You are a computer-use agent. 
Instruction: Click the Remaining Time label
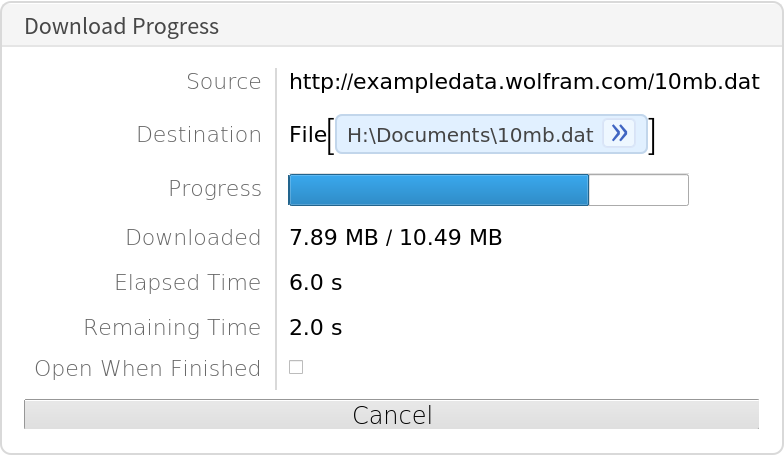[x=172, y=328]
